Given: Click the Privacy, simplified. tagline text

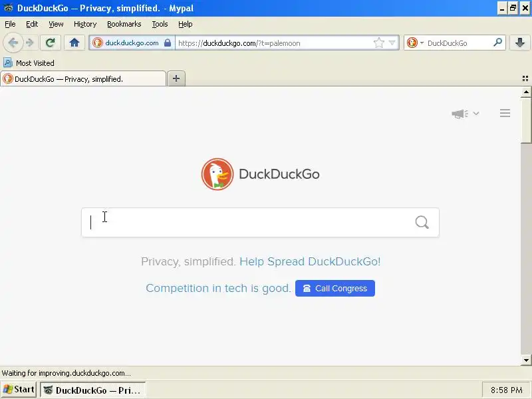Looking at the screenshot, I should (188, 261).
